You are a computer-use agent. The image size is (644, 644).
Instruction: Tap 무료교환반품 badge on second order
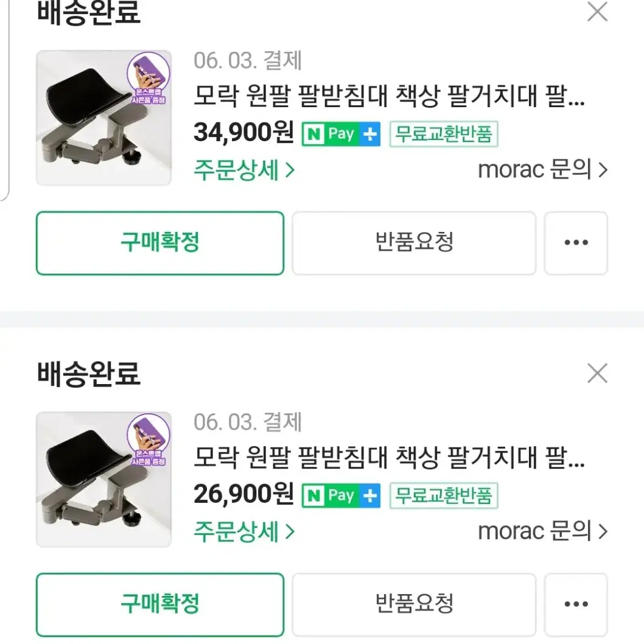(x=444, y=495)
